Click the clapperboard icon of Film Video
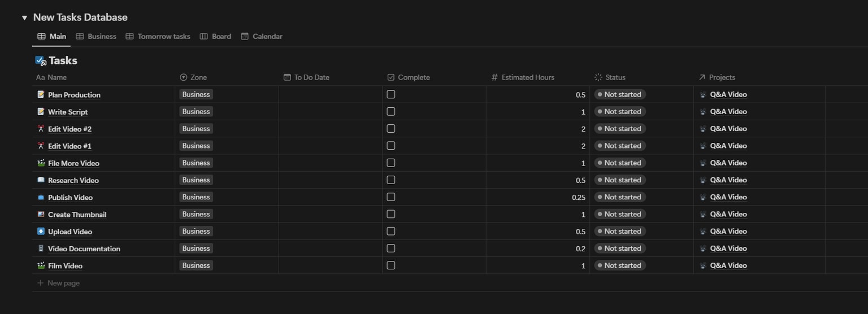 pyautogui.click(x=41, y=265)
